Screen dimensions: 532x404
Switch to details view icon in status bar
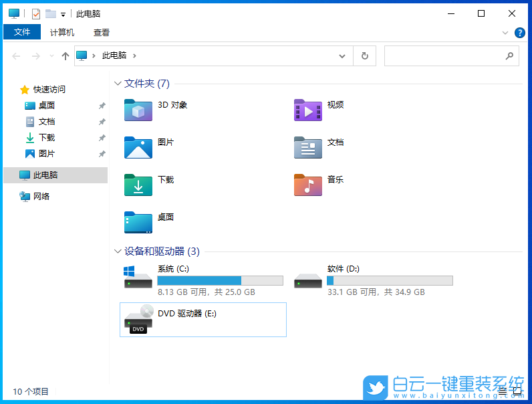click(503, 391)
